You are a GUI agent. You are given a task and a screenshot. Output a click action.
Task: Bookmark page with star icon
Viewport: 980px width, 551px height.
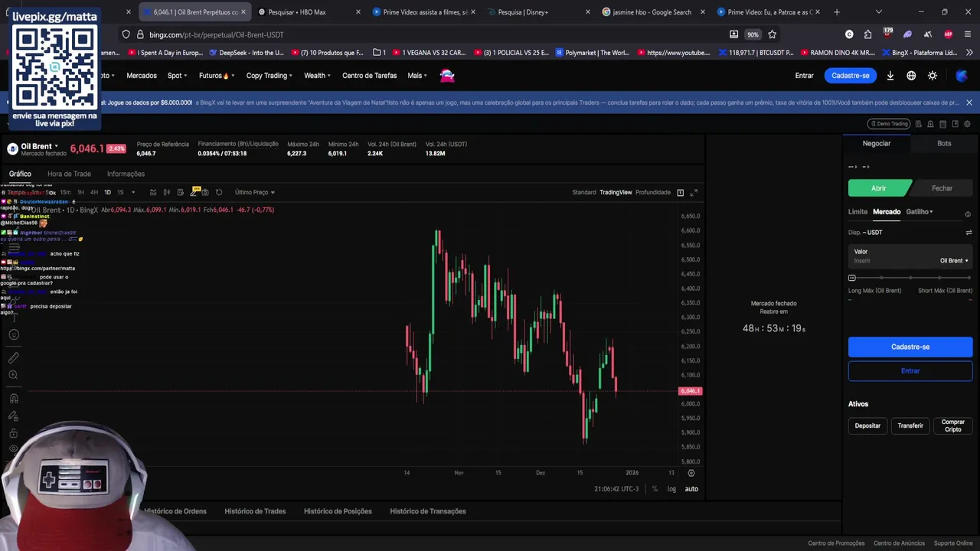tap(772, 34)
